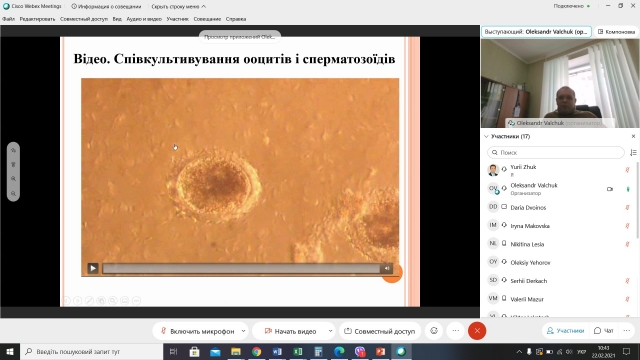The image size is (640, 360).
Task: Open the Чат panel button
Action: click(x=604, y=331)
